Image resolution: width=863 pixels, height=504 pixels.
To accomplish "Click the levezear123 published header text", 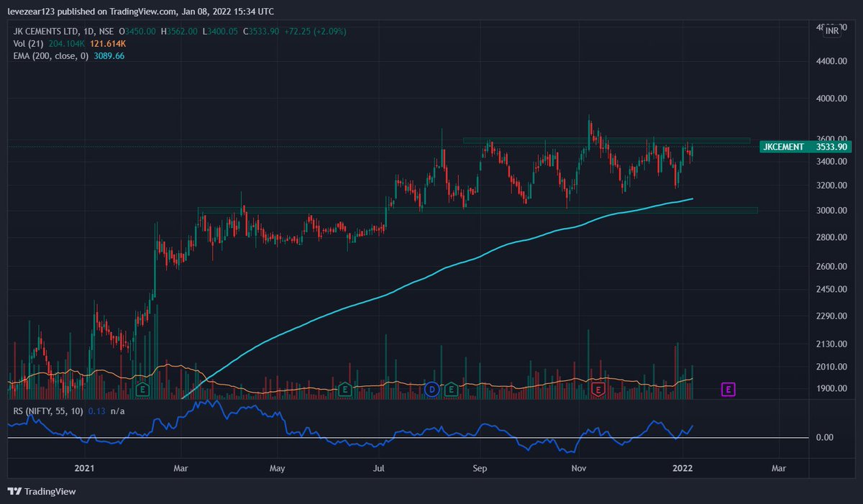I will [140, 11].
